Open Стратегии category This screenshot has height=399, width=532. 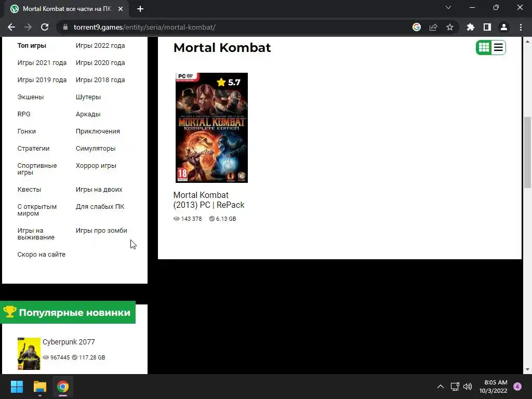[33, 148]
